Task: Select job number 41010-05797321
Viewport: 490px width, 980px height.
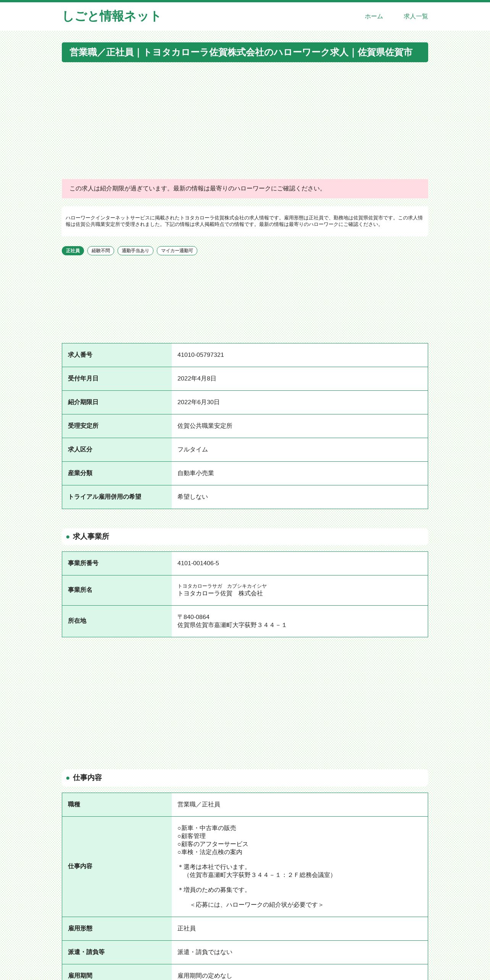Action: (201, 355)
